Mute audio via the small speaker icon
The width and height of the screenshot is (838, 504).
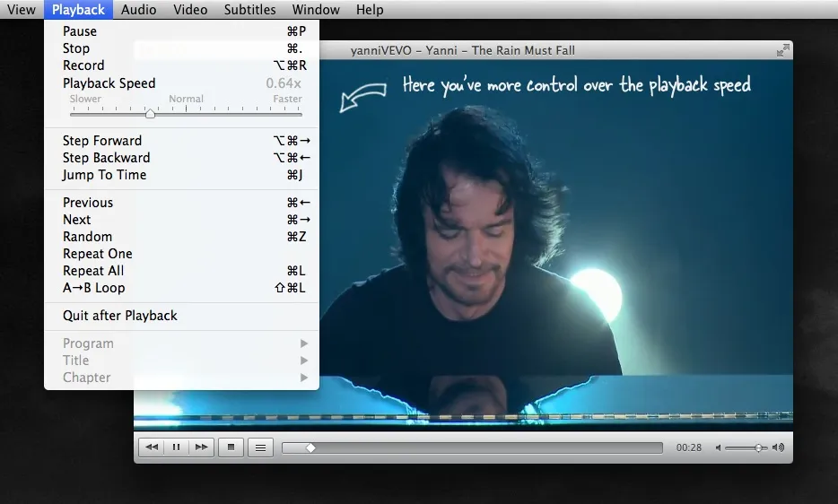tap(719, 448)
